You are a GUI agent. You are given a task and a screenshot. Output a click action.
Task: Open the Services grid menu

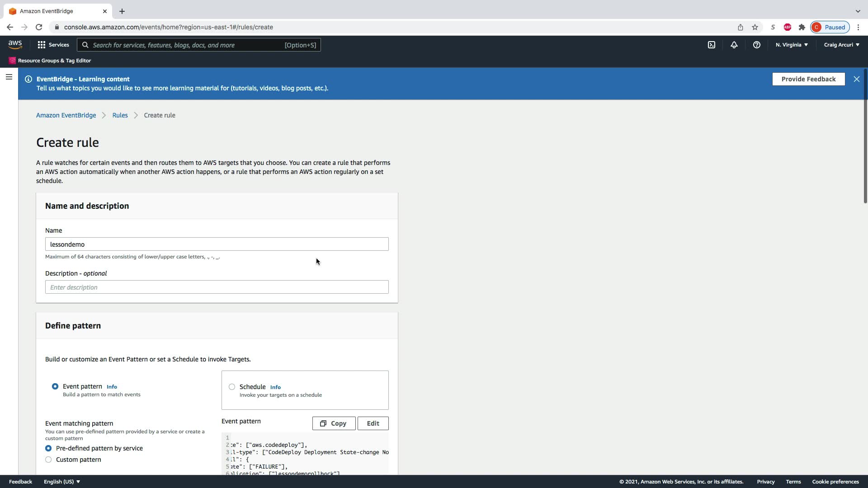click(x=53, y=45)
